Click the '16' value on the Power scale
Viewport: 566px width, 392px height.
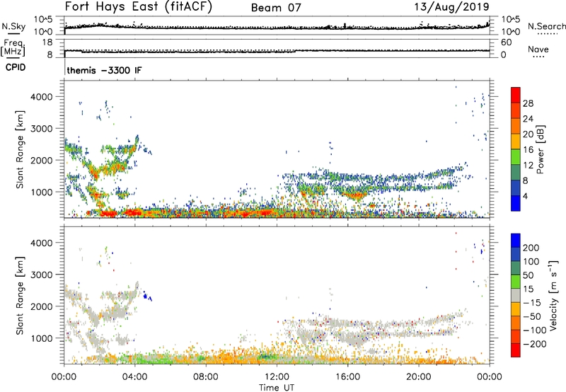pyautogui.click(x=528, y=150)
